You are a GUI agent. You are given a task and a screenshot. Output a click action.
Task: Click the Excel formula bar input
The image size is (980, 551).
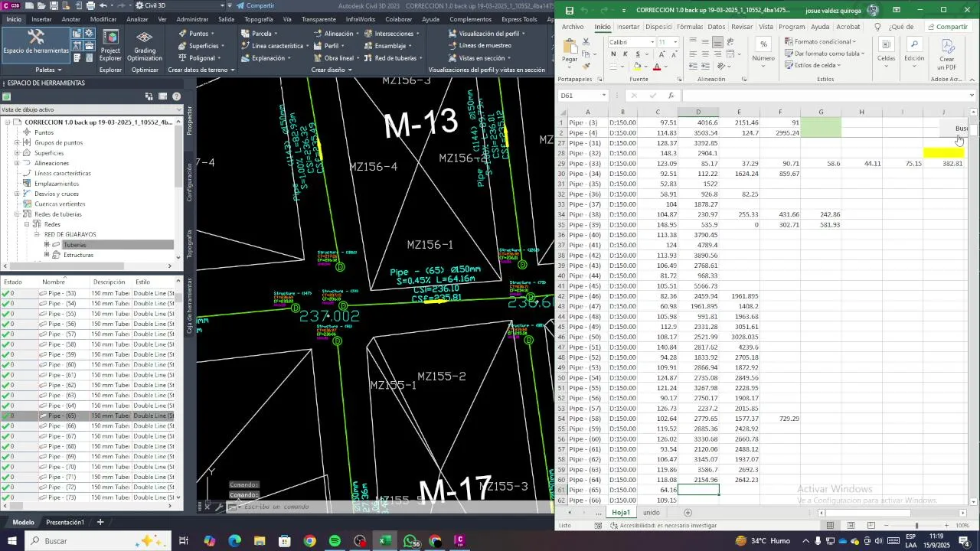tap(825, 96)
